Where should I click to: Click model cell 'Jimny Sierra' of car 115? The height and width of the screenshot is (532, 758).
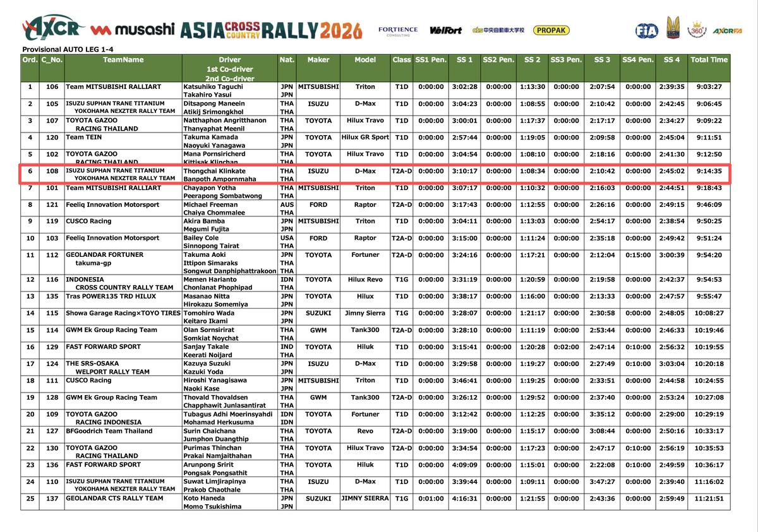coord(365,313)
